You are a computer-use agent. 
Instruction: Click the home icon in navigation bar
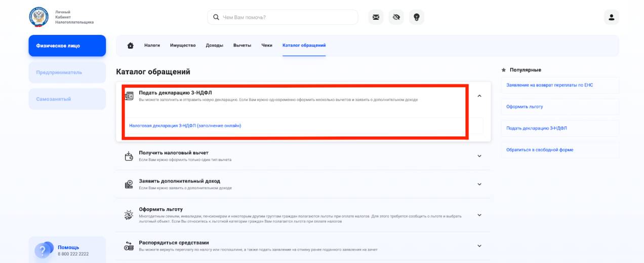(131, 46)
